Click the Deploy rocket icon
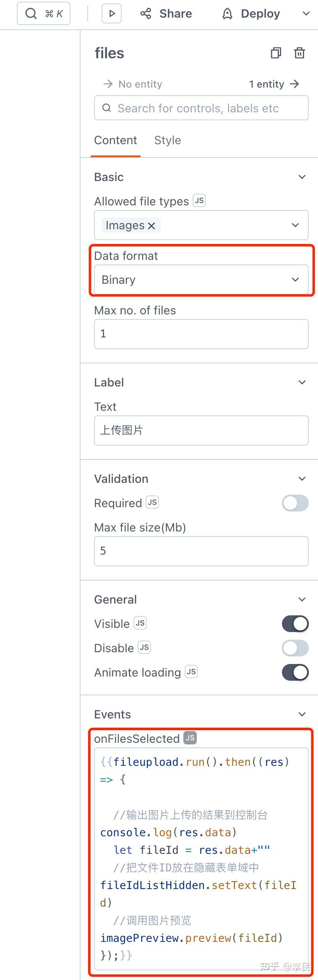Image resolution: width=318 pixels, height=980 pixels. pos(227,13)
